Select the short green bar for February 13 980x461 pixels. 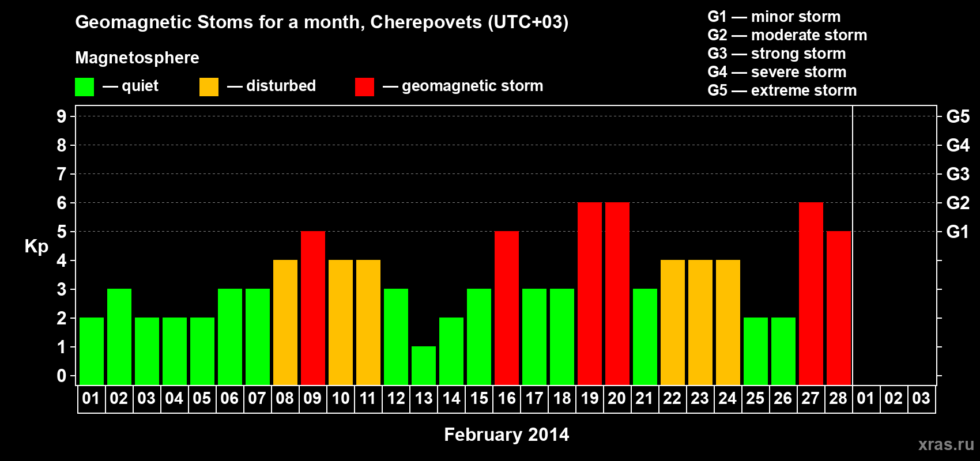coord(424,365)
